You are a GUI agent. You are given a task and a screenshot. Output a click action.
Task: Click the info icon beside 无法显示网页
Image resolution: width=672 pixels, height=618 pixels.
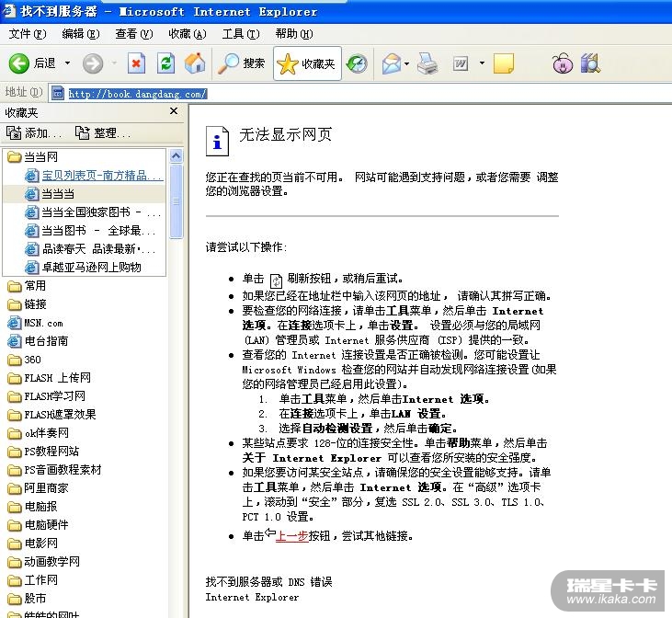click(x=217, y=141)
